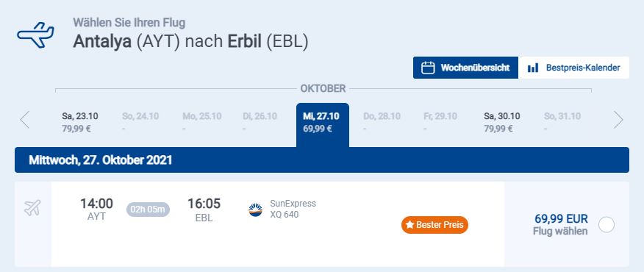Click the Mo, 25.10 date

click(201, 122)
